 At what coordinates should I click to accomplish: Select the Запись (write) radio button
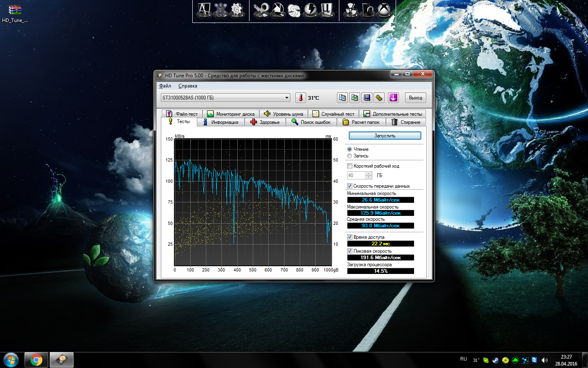[x=350, y=156]
